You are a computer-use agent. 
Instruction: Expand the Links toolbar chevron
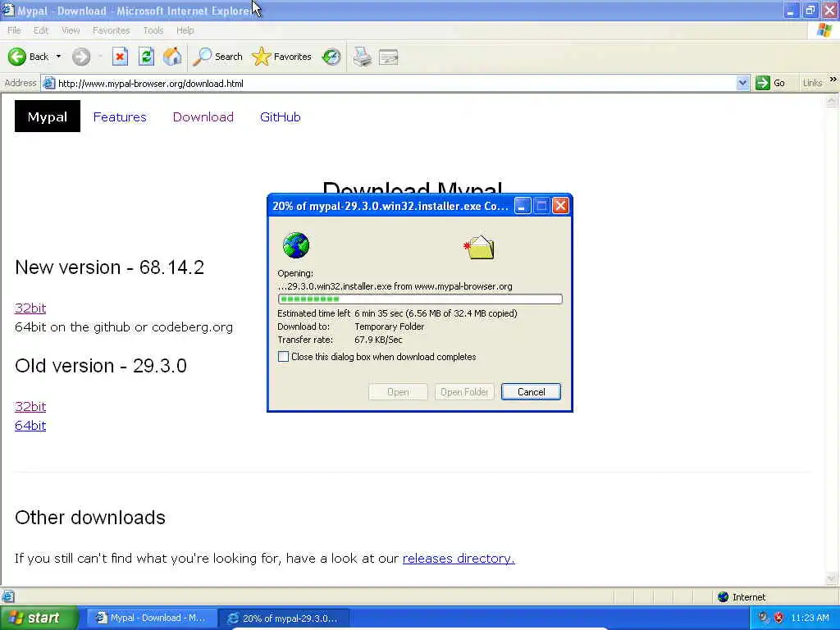833,80
